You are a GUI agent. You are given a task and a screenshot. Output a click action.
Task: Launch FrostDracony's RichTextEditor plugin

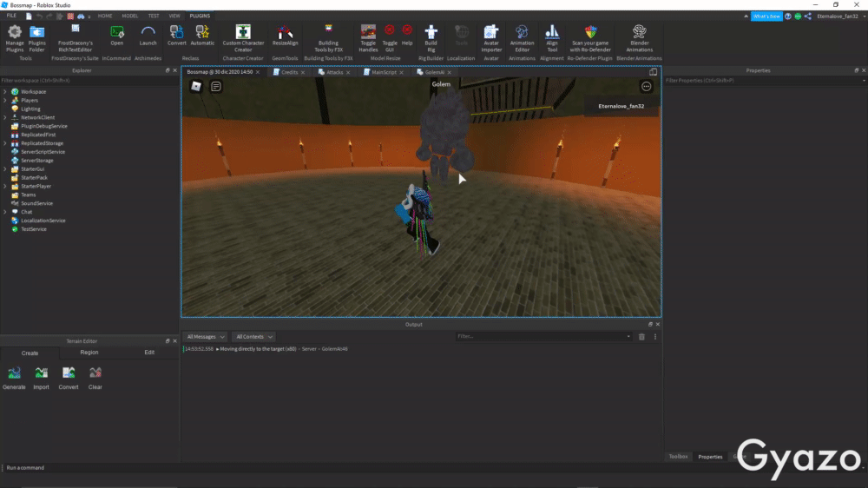click(76, 38)
